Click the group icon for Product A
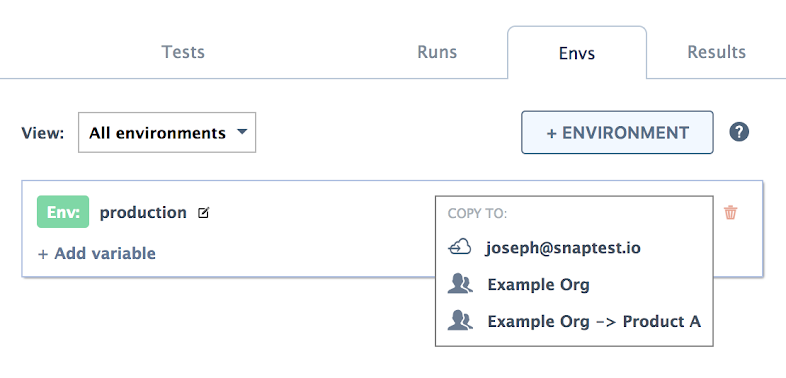 pyautogui.click(x=460, y=321)
